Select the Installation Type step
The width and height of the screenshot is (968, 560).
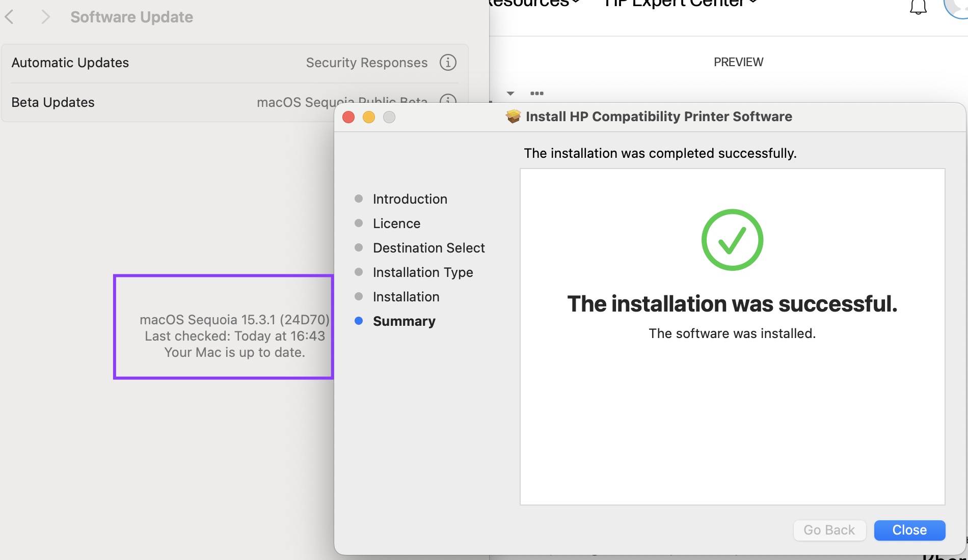pos(423,272)
